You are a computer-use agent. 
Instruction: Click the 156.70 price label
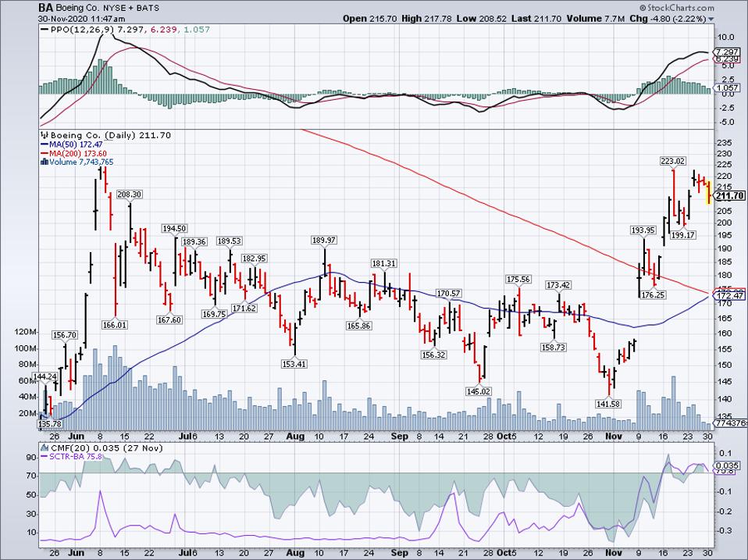click(x=65, y=335)
